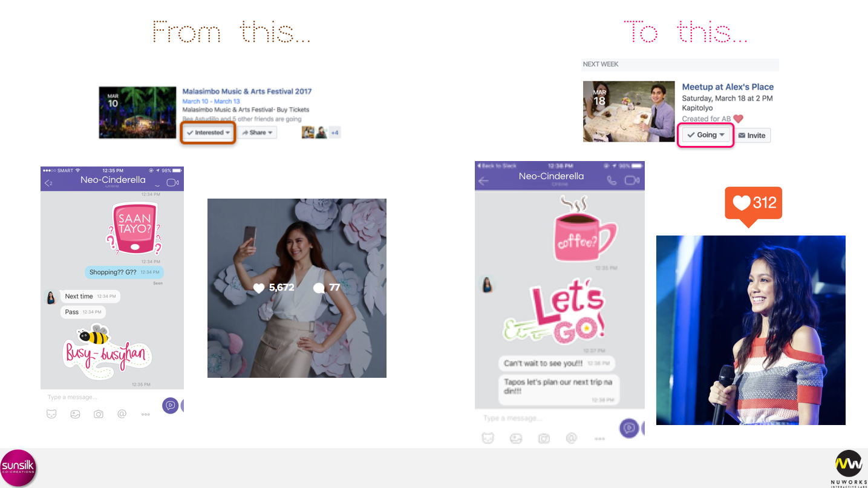This screenshot has width=868, height=488.
Task: Tap purple video message button in Let's Go chat
Action: point(629,428)
